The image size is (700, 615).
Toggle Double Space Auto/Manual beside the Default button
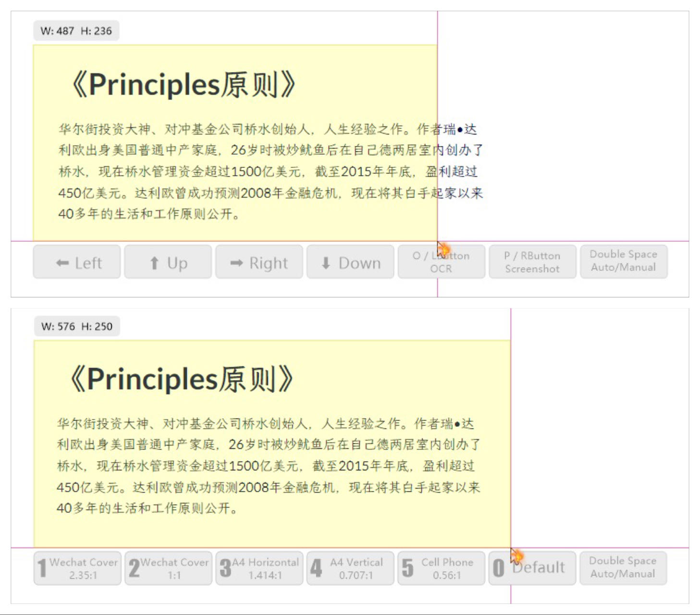(623, 568)
